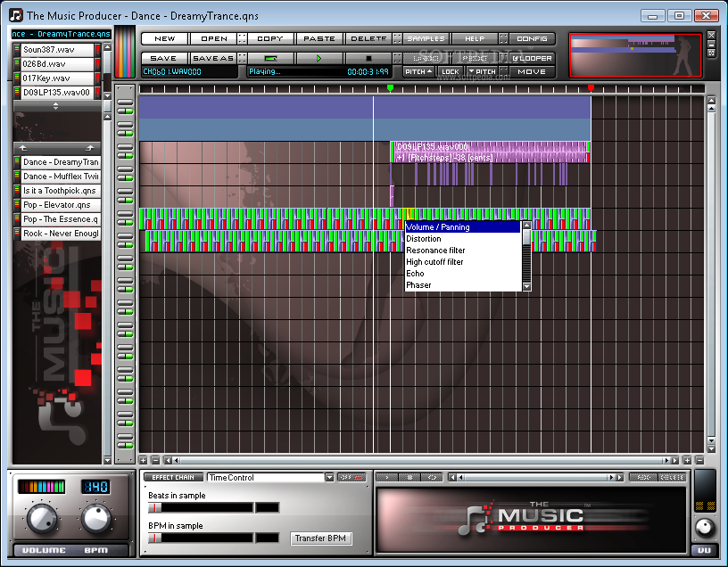Image resolution: width=728 pixels, height=567 pixels.
Task: Click the EFFECT CHAIN button
Action: click(173, 478)
